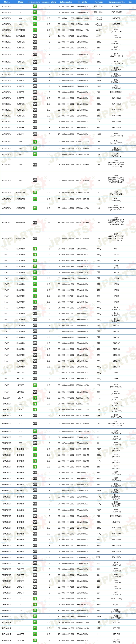Click diesel ON icon in Fiat Ulysse 1.9 row
Screen dimensions: 136x644
[35, 392]
